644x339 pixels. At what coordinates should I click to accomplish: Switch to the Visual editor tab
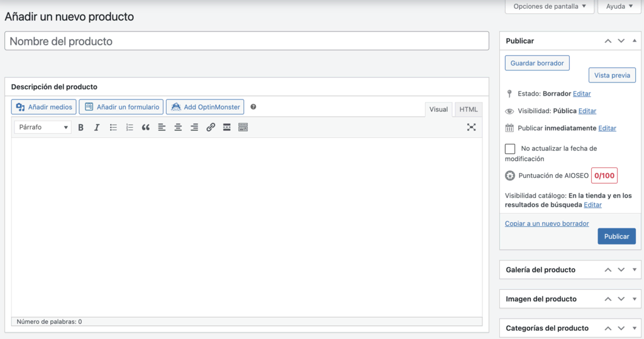(438, 109)
